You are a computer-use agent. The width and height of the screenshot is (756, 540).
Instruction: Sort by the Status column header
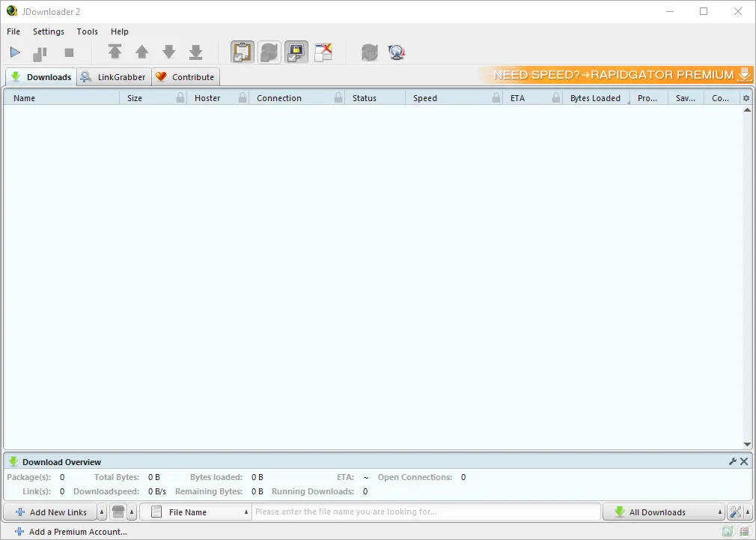(x=374, y=98)
